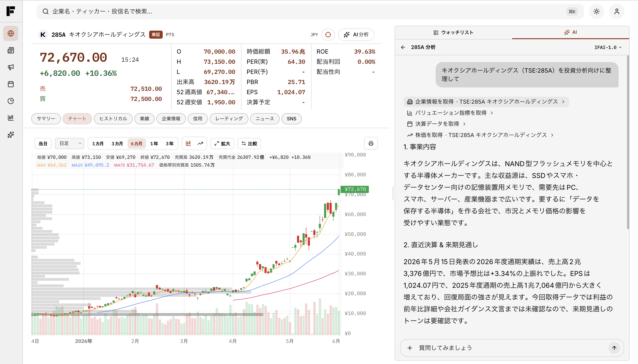This screenshot has height=364, width=638.
Task: Open the news pages sidebar icon
Action: coord(11,50)
